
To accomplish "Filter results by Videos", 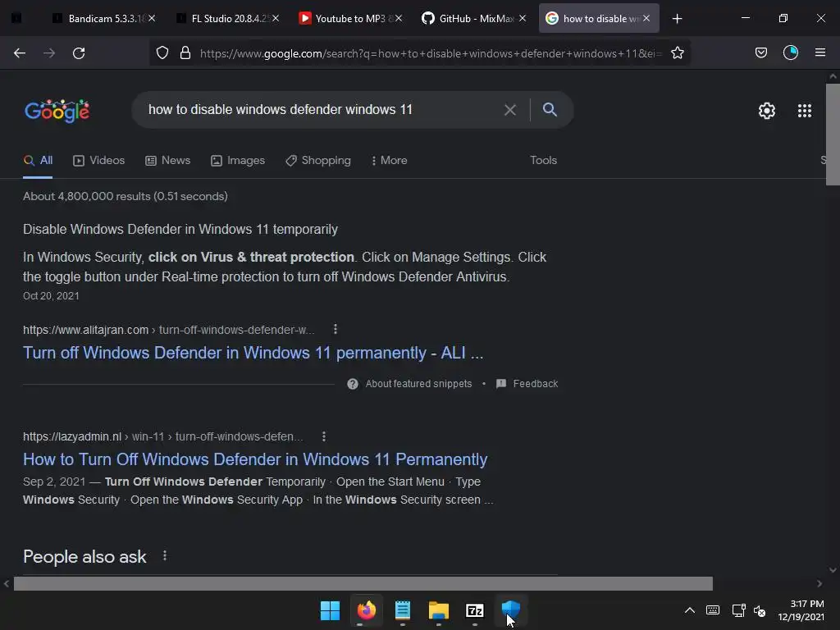I will click(x=99, y=160).
